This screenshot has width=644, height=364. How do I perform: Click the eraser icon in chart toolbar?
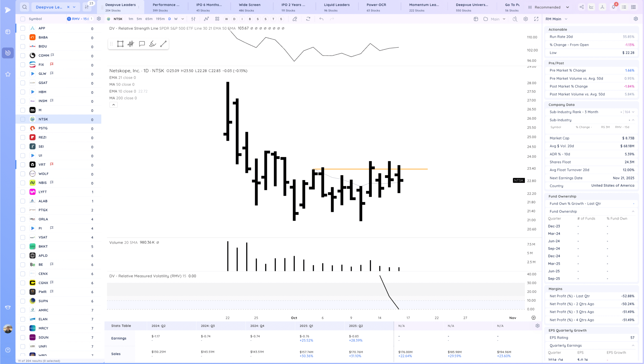[295, 19]
